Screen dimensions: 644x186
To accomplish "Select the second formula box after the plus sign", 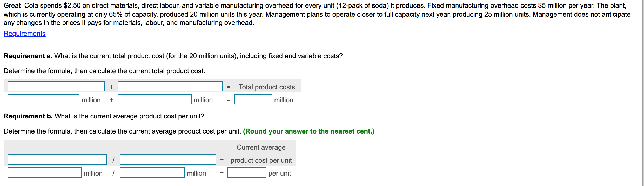I will pyautogui.click(x=170, y=87).
